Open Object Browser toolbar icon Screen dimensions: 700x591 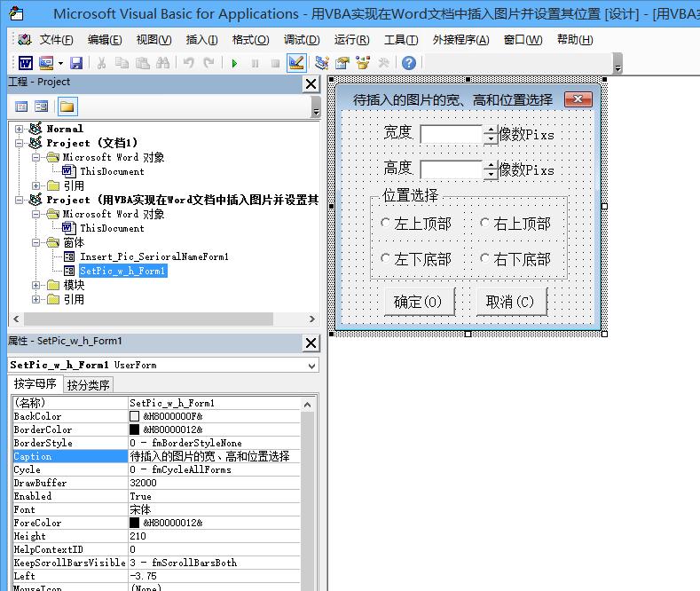[363, 63]
